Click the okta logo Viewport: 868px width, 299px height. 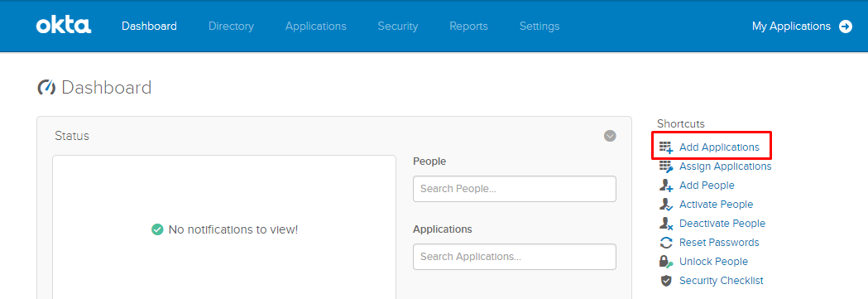(64, 26)
